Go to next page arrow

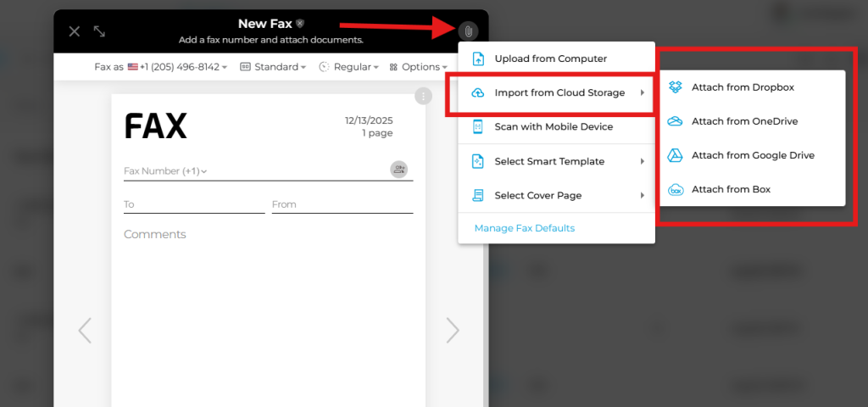pos(453,331)
